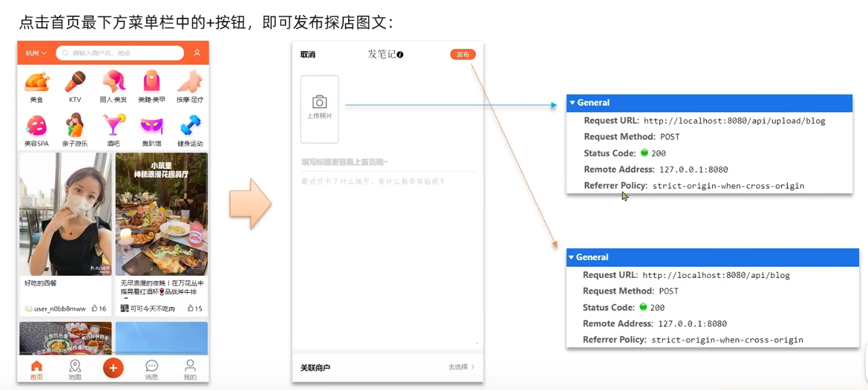This screenshot has height=390, width=868.
Task: Open the 杭州 city dropdown
Action: (x=36, y=53)
